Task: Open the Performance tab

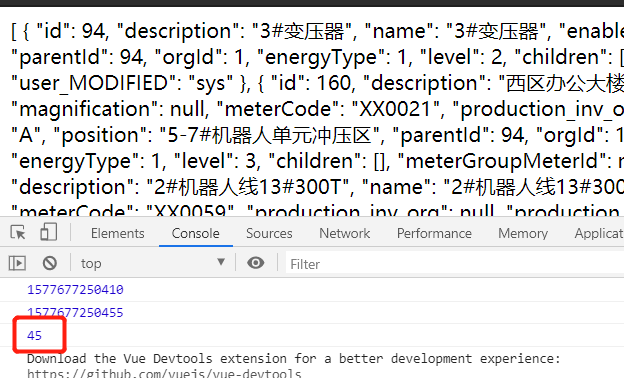Action: 434,233
